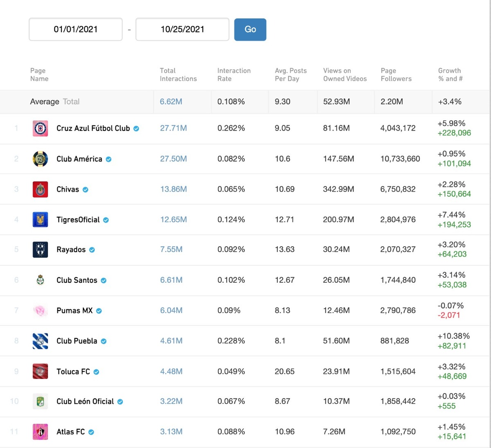Open Atlas FC page name link
The image size is (491, 448).
(x=71, y=432)
